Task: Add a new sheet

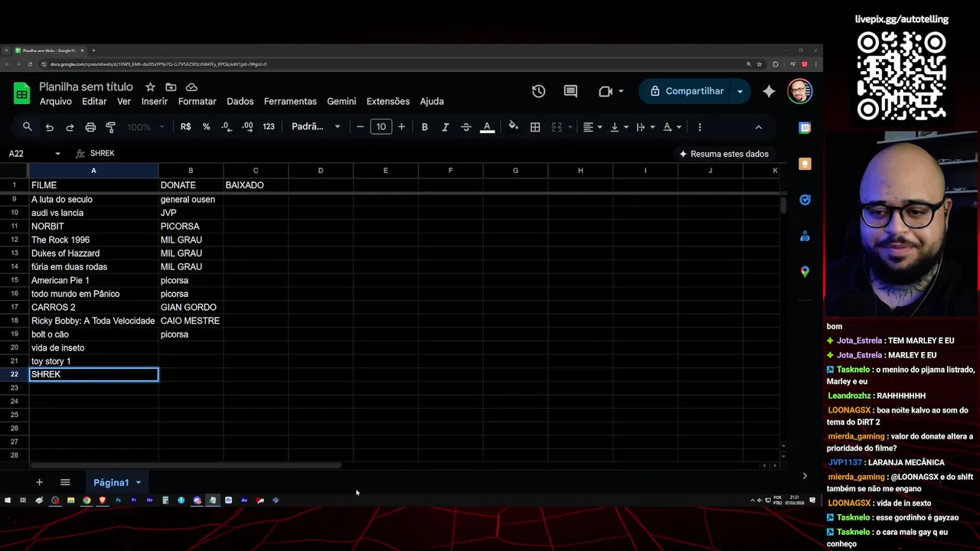Action: pyautogui.click(x=39, y=482)
